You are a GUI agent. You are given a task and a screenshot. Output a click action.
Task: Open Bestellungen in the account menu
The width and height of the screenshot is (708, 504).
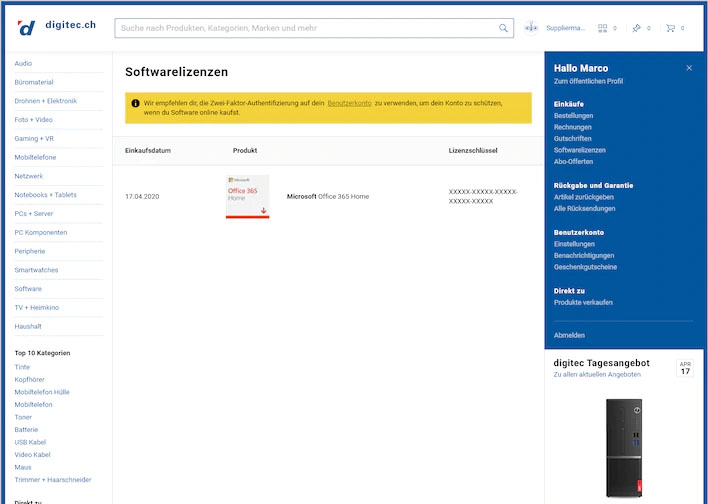tap(573, 116)
